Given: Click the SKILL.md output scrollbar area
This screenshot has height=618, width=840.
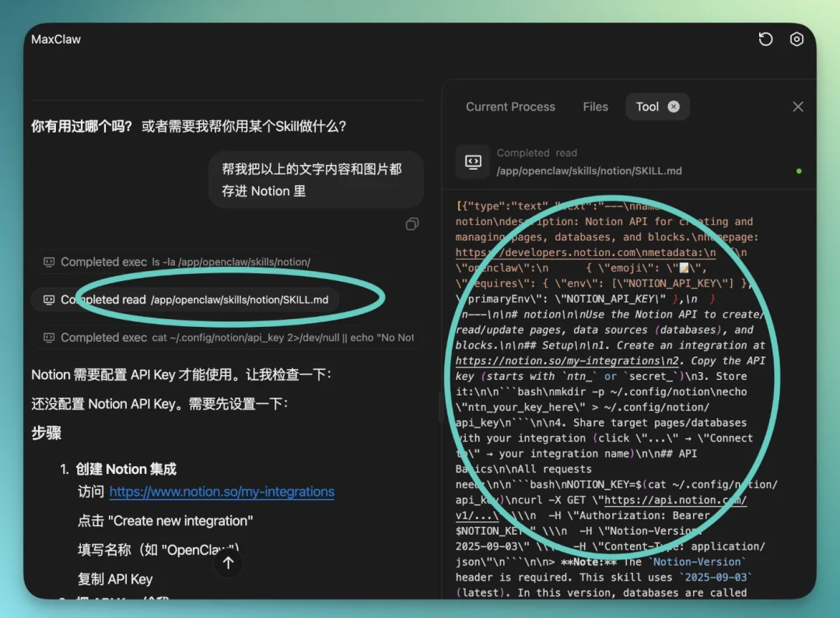Looking at the screenshot, I should click(814, 389).
